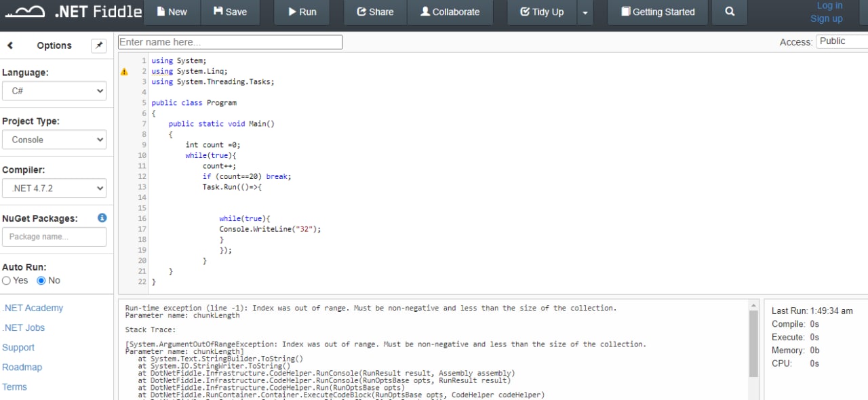Click the 'Task.Run(()=>{' line
The image size is (868, 400).
(x=232, y=187)
